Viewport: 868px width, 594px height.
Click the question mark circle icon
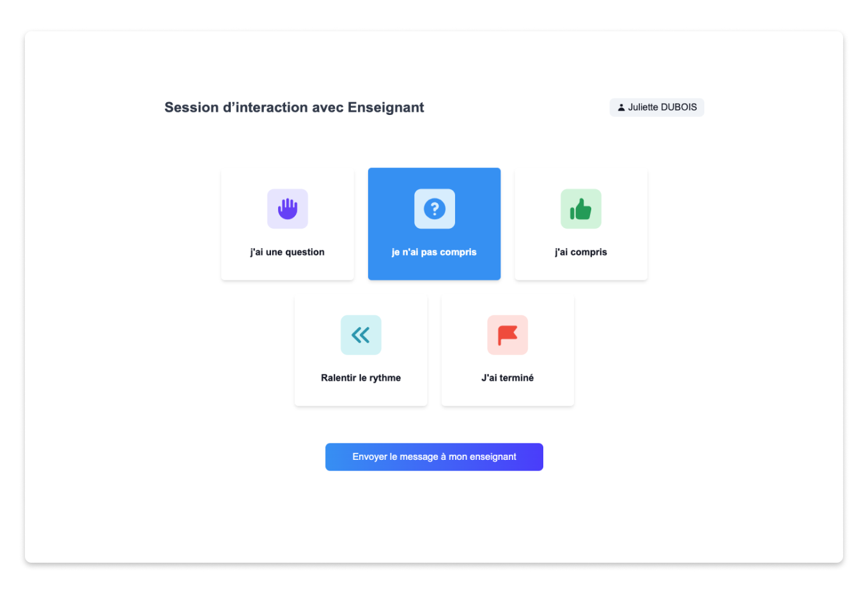click(435, 209)
